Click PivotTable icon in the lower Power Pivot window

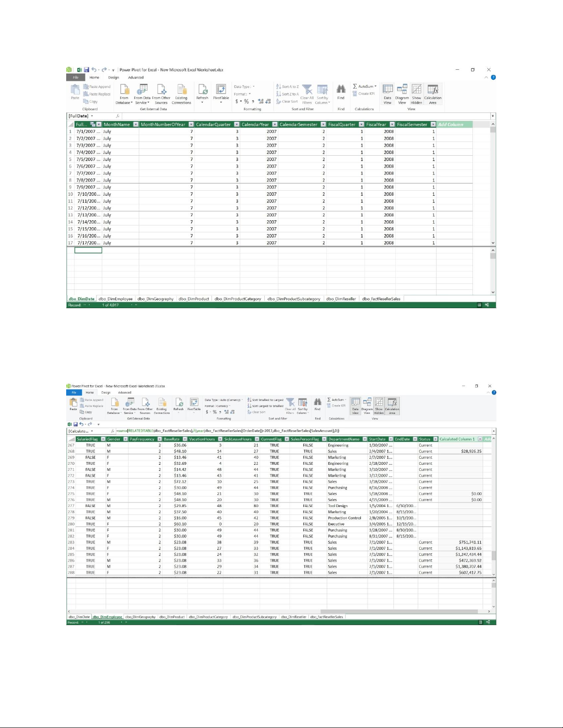point(194,404)
